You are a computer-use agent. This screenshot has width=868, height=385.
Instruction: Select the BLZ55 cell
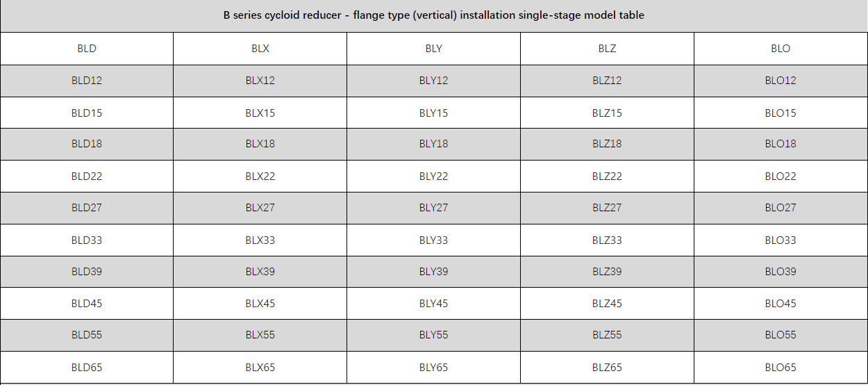[x=607, y=335]
